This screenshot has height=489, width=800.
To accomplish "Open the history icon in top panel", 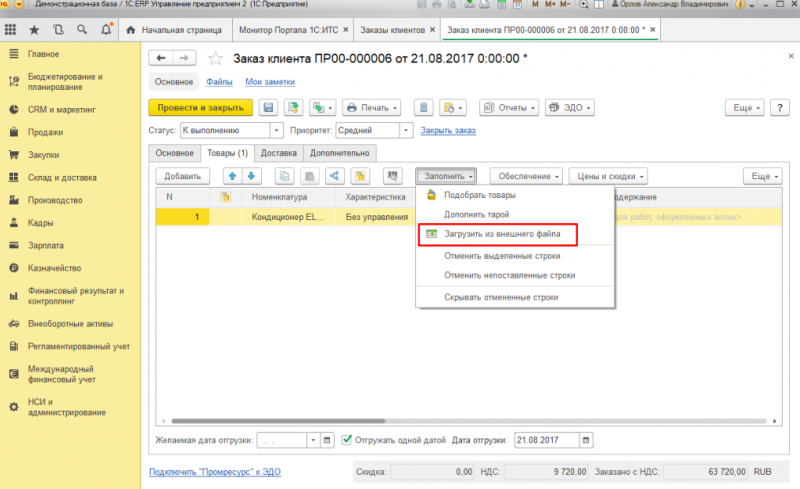I will pos(58,30).
